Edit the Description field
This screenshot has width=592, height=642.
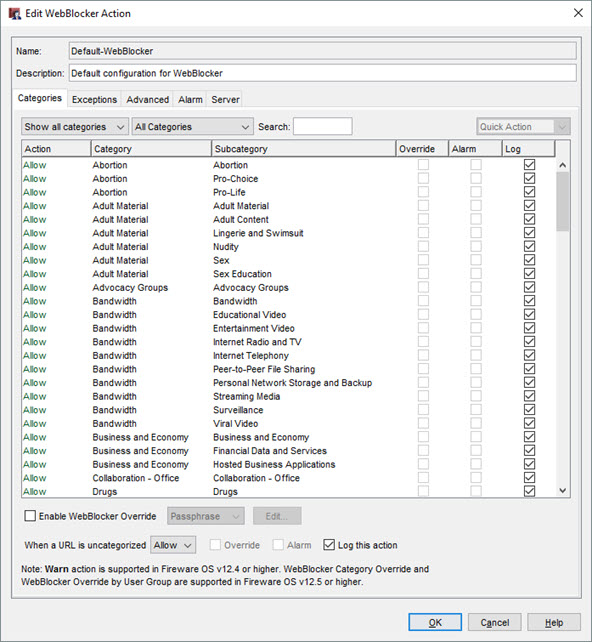coord(323,73)
